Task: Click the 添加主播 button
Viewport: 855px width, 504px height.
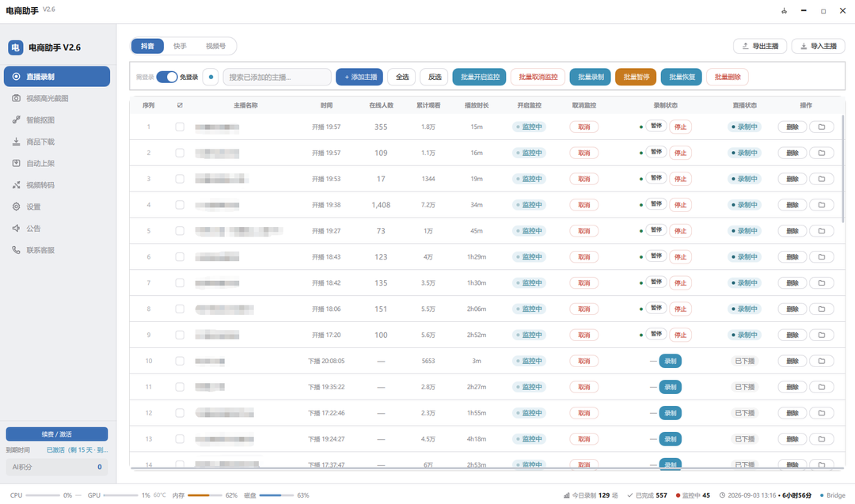Action: (x=359, y=77)
